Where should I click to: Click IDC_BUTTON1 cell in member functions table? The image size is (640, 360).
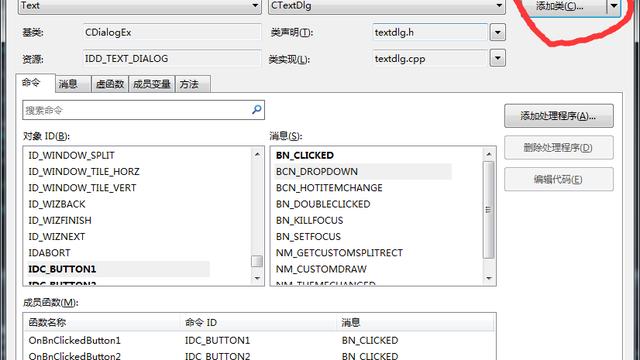click(x=217, y=340)
